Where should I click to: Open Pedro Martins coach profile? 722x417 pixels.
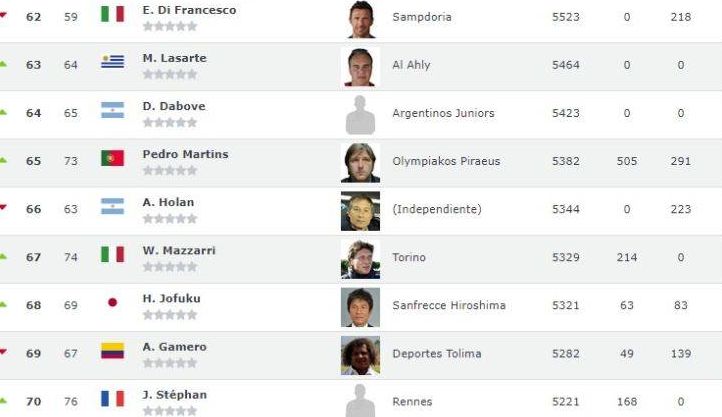pos(185,154)
